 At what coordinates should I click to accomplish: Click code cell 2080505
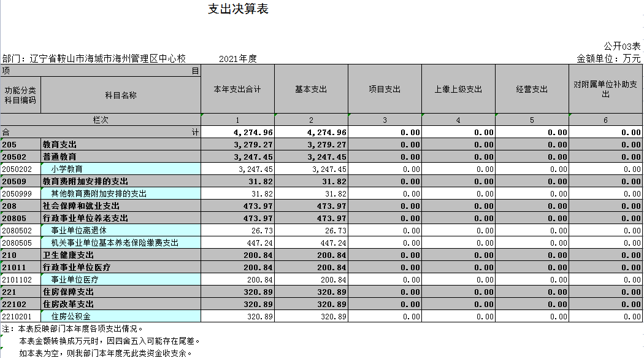click(x=20, y=243)
